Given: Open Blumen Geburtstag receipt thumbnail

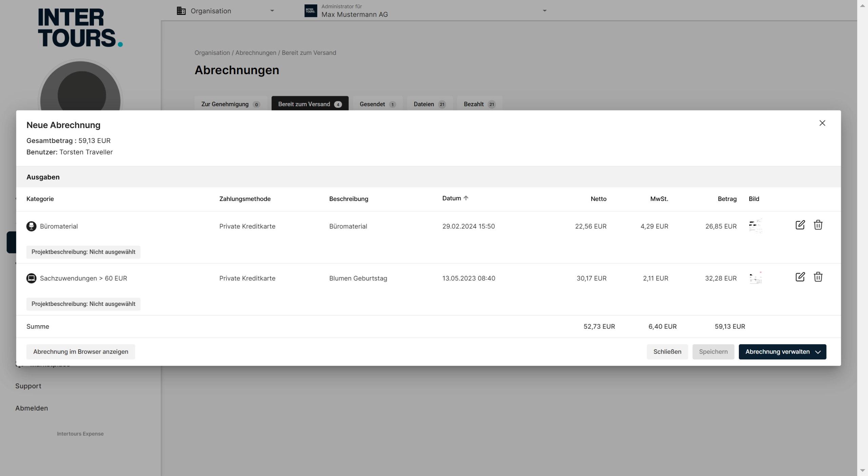Looking at the screenshot, I should point(755,278).
